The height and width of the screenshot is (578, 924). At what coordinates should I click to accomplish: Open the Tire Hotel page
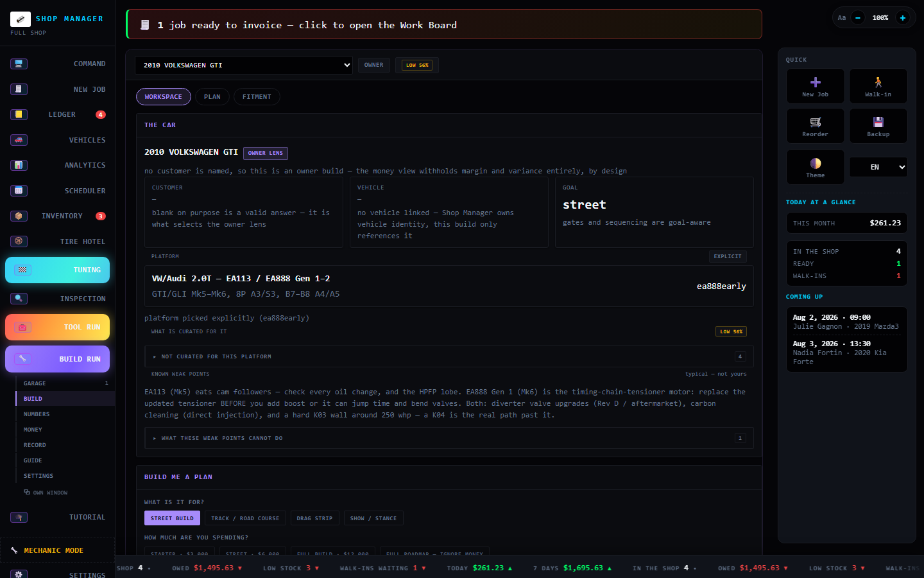58,241
